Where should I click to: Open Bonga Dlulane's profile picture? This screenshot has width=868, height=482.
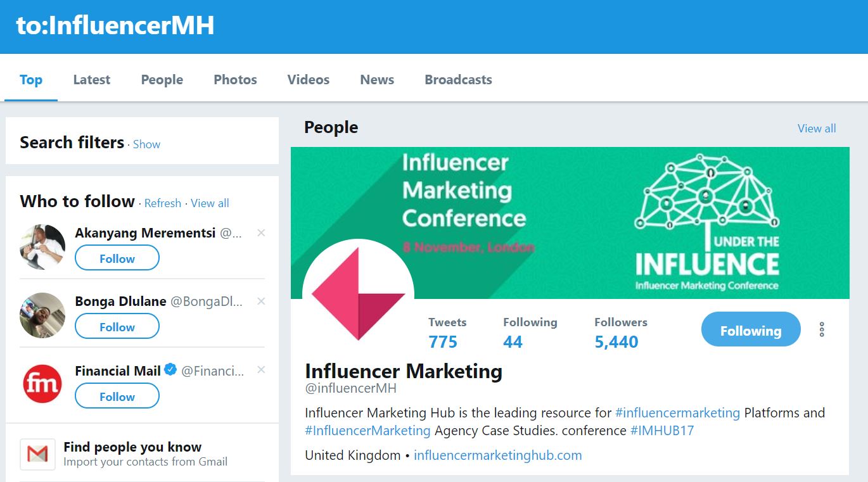[x=42, y=315]
